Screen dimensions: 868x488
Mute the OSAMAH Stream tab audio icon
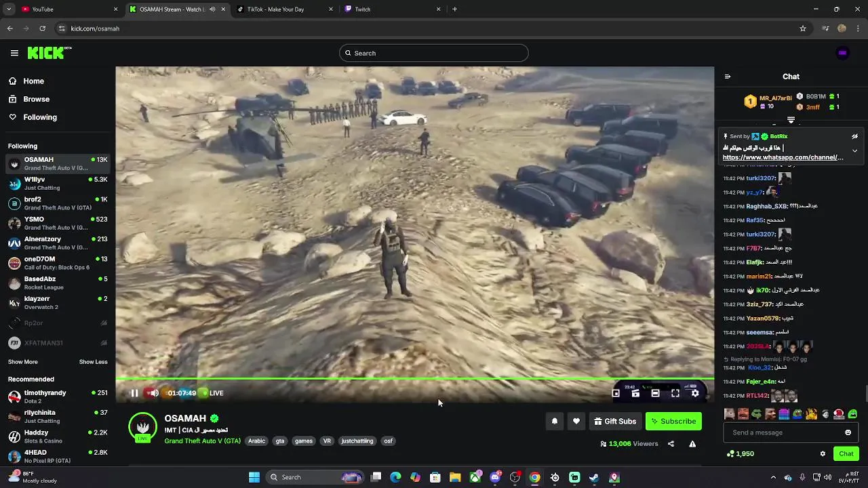(212, 9)
